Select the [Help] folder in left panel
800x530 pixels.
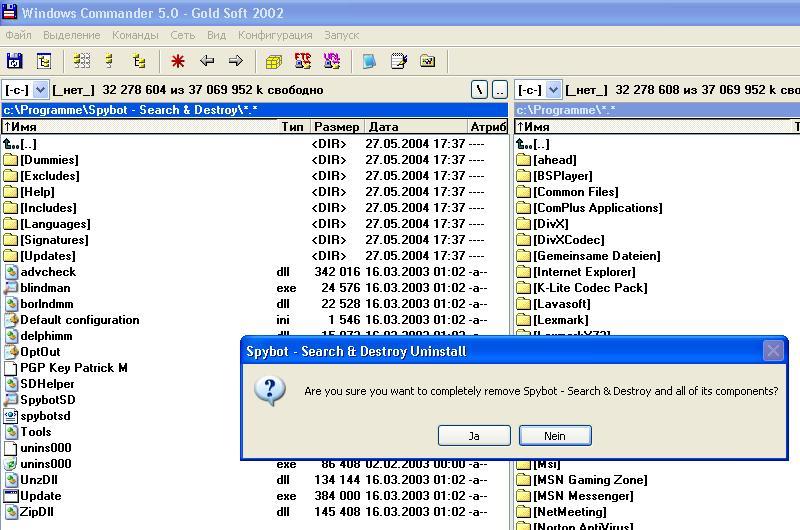255,192
